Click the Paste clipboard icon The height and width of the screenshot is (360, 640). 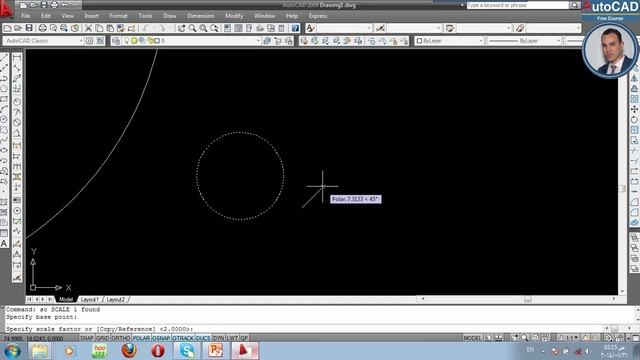coord(110,28)
